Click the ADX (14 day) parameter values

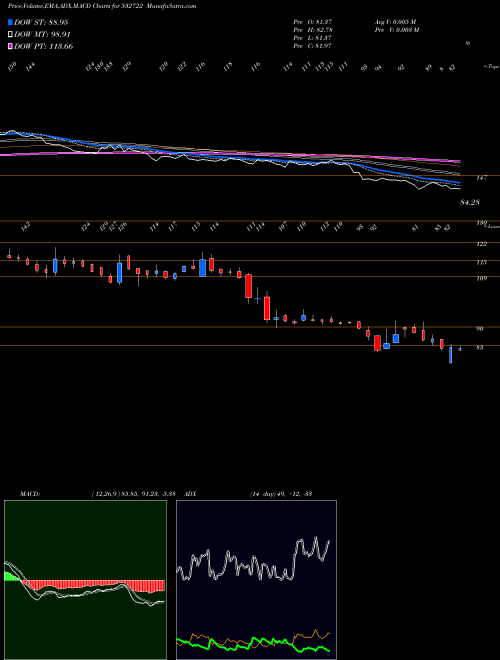coord(281,493)
